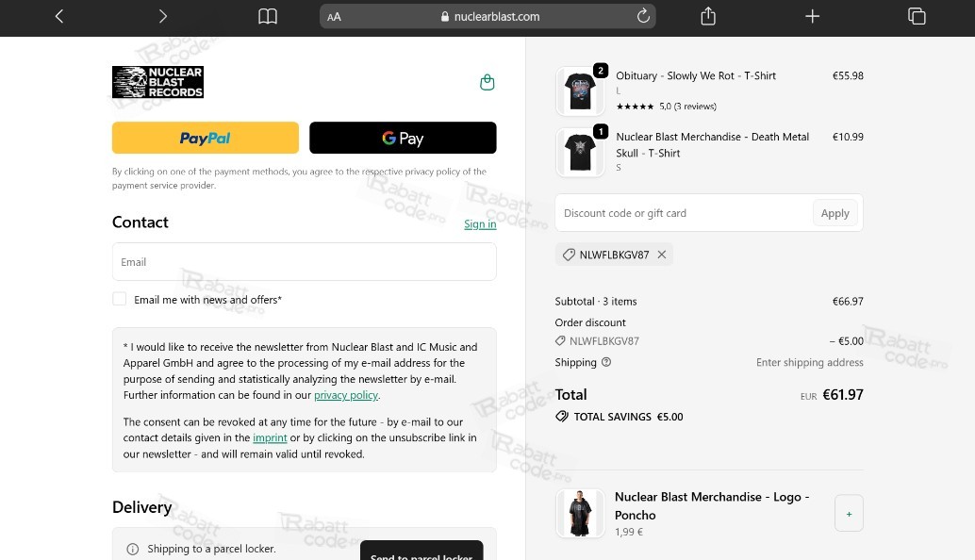Show all tabs overview icon

(917, 16)
